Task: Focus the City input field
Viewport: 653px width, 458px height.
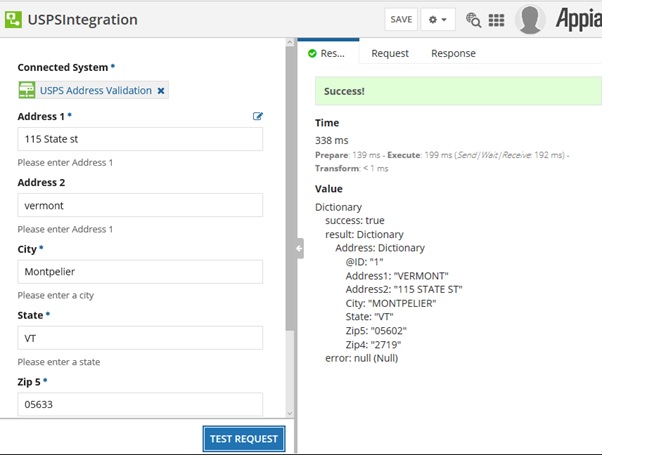Action: coord(140,272)
